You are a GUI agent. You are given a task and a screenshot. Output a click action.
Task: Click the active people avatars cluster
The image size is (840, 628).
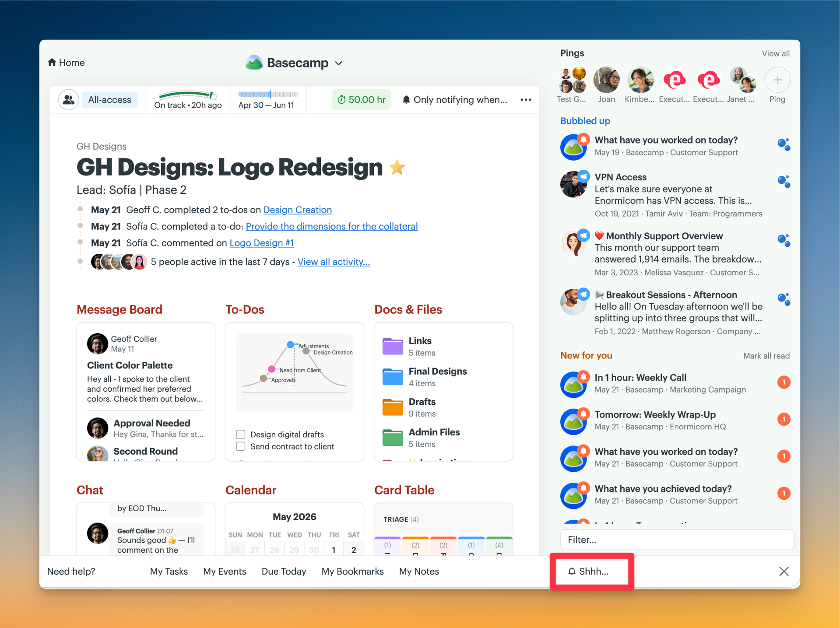119,262
